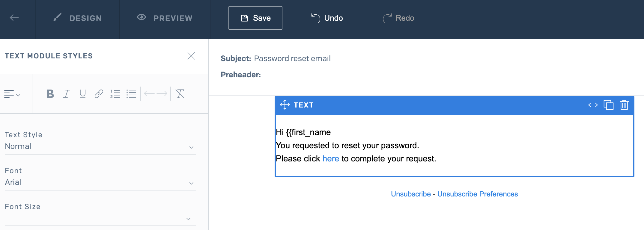Insert a hyperlink with link icon

[x=99, y=94]
